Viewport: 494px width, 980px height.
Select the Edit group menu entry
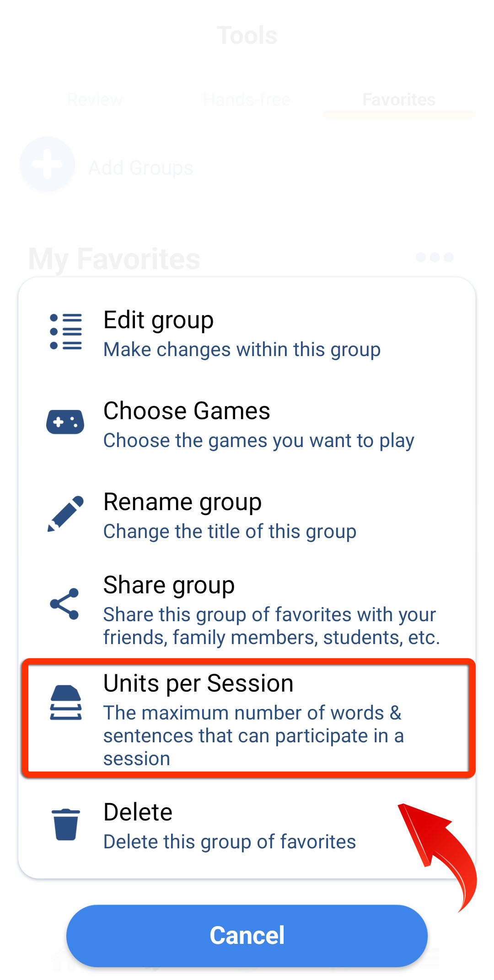[247, 333]
